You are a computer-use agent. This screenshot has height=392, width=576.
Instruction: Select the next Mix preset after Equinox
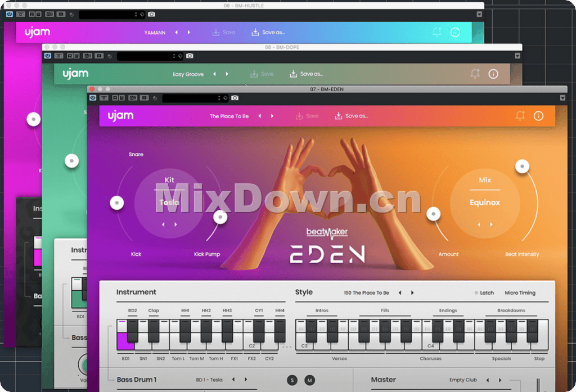pos(491,224)
